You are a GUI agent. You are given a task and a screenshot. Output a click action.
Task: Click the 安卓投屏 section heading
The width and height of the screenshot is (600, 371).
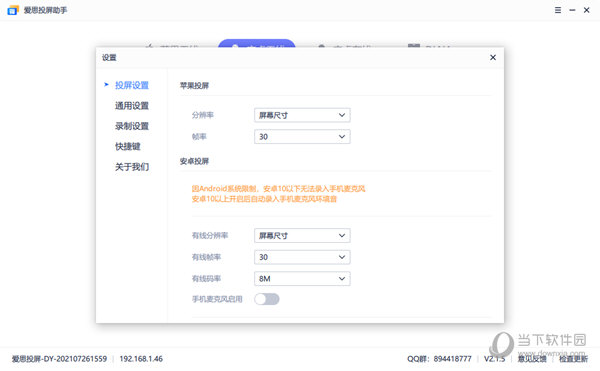[x=194, y=161]
